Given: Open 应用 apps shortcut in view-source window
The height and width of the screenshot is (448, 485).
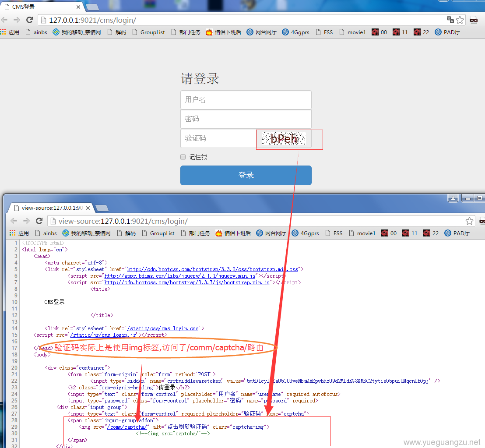Looking at the screenshot, I should 20,233.
